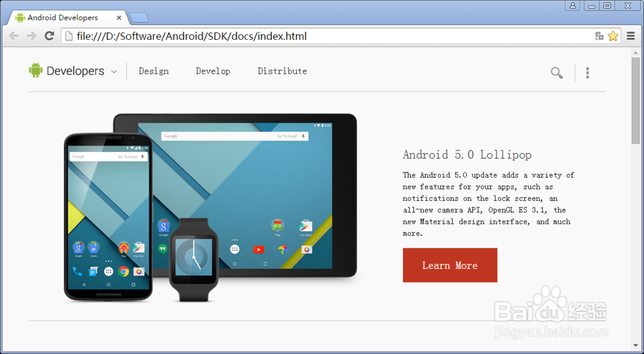Bookmark the page with the star icon
Screen dimensions: 644x354
[613, 36]
